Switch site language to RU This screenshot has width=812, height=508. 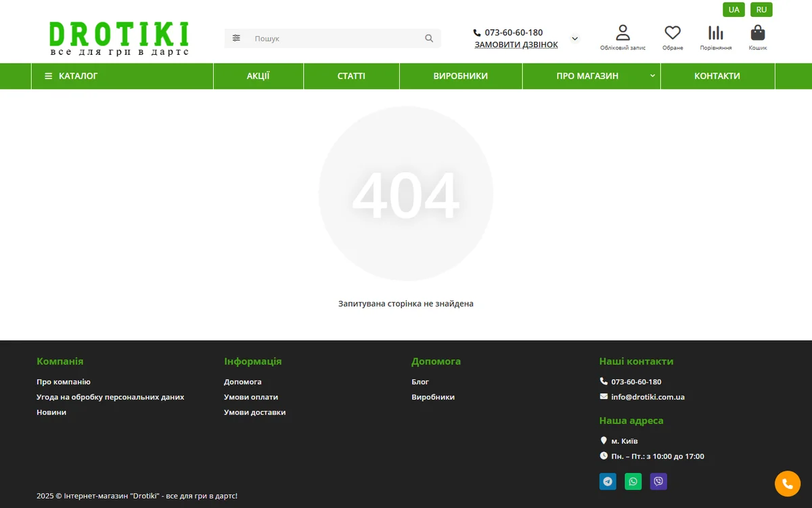click(x=762, y=9)
